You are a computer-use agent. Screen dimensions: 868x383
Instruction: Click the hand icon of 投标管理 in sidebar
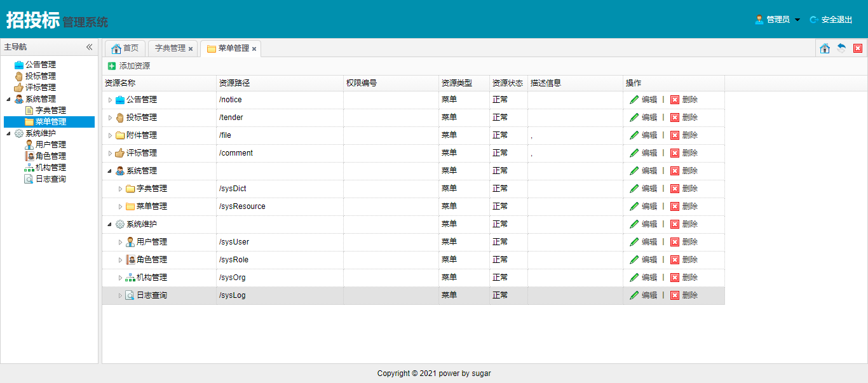tap(19, 76)
